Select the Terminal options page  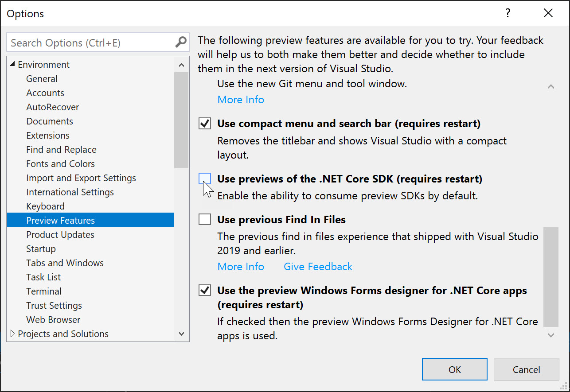pos(44,291)
